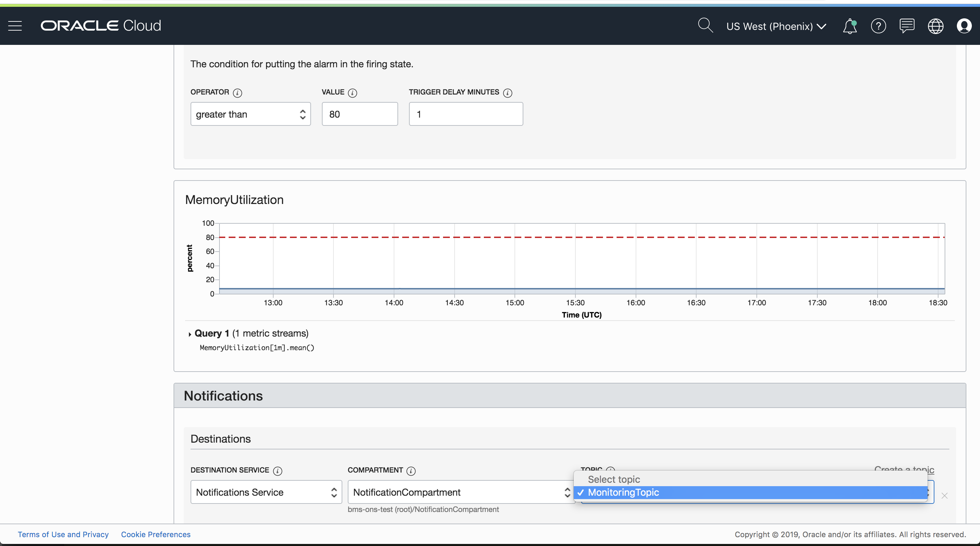Open the announcements bell icon

coord(850,26)
